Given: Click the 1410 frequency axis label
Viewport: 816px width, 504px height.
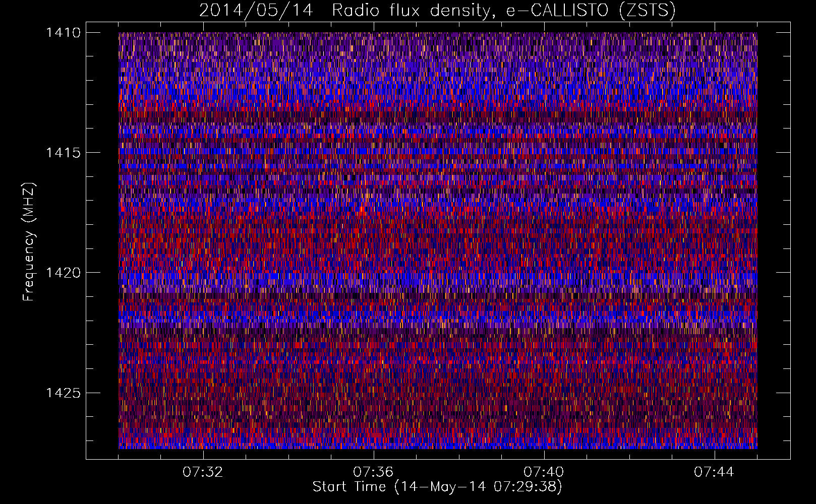Looking at the screenshot, I should pos(63,33).
